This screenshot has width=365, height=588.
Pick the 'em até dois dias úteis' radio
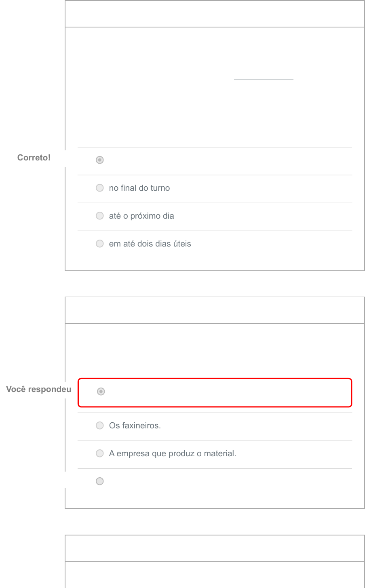click(x=100, y=244)
